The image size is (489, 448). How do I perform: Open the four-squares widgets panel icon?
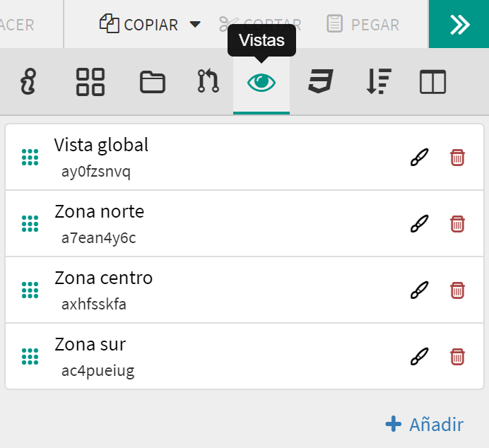click(90, 82)
